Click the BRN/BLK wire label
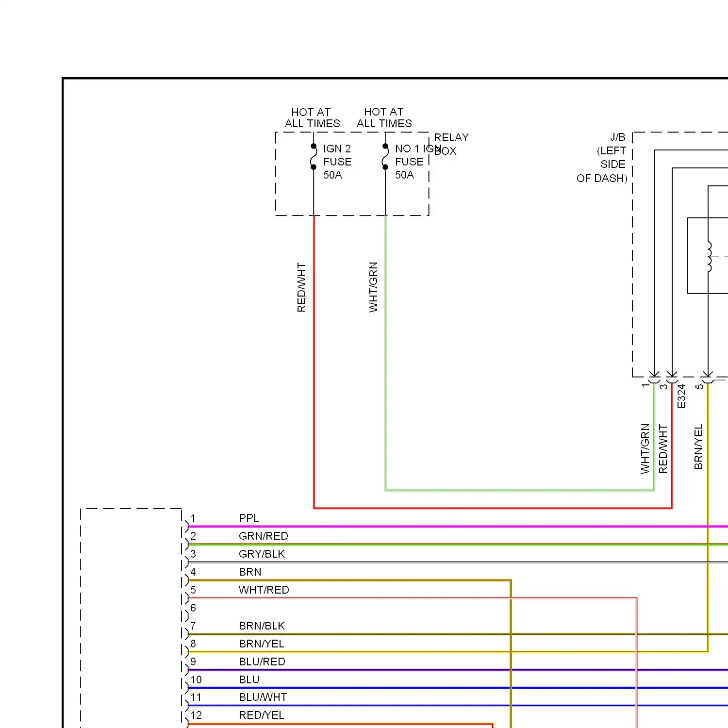This screenshot has width=728, height=728. click(262, 626)
